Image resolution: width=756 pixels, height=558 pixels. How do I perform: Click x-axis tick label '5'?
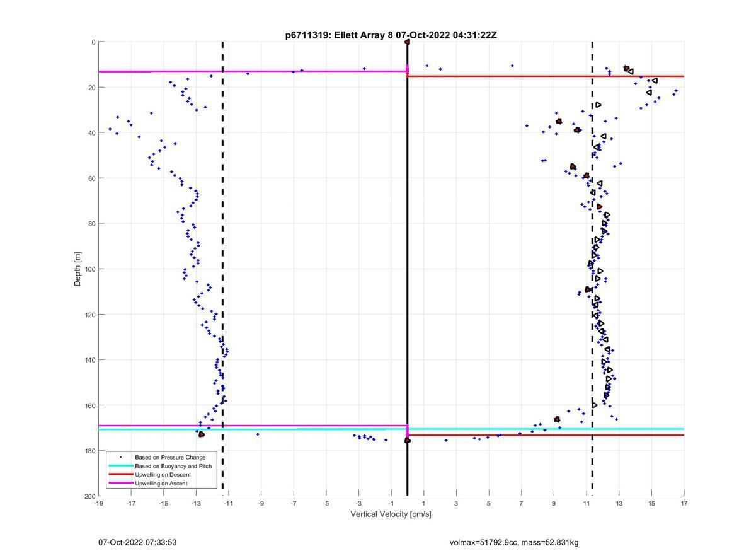coord(489,503)
